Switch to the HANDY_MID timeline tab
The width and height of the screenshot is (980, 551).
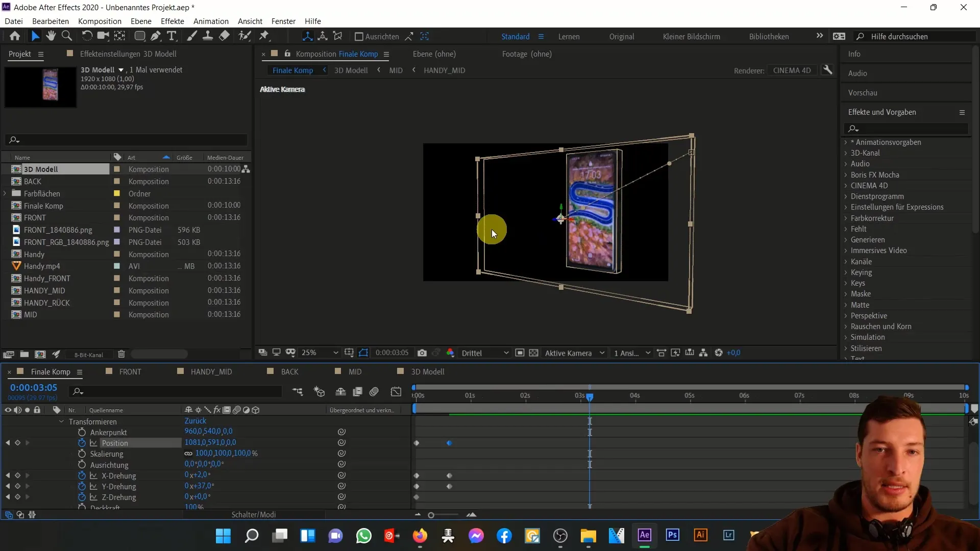pyautogui.click(x=211, y=372)
